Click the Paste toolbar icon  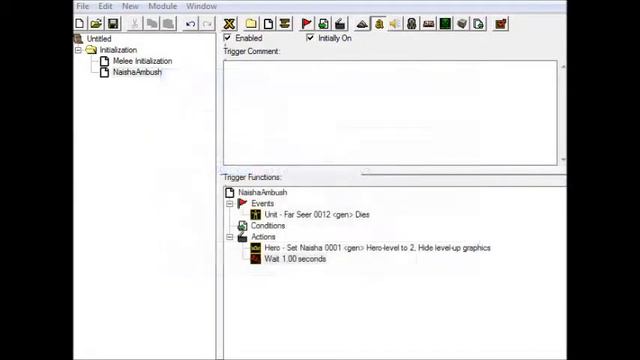(x=168, y=24)
